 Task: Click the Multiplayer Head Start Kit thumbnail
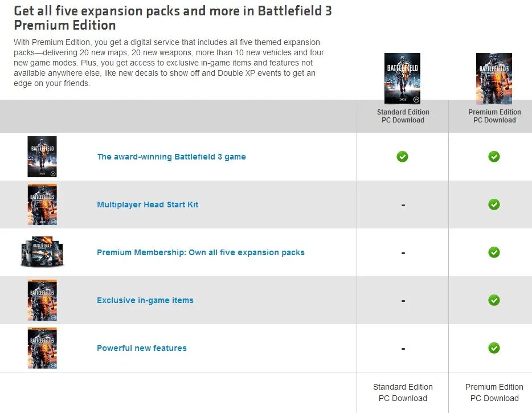point(42,205)
